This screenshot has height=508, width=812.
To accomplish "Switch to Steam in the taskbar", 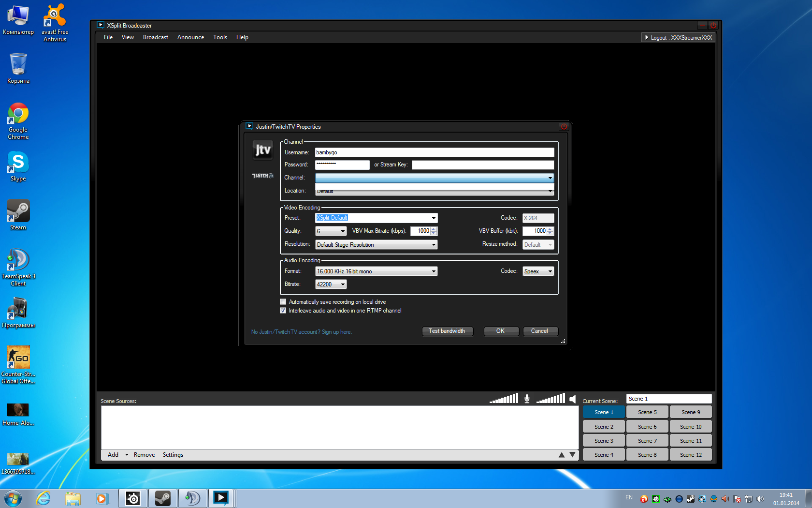I will pos(162,498).
